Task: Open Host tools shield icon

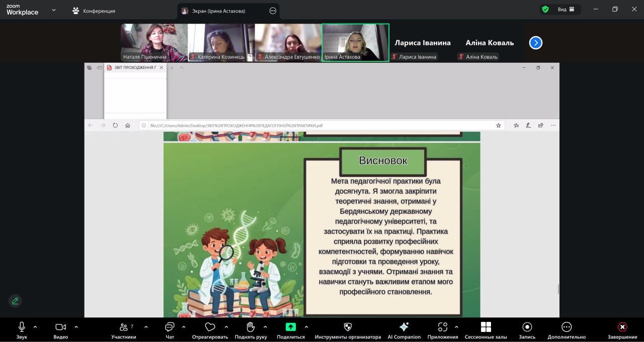Action: pyautogui.click(x=348, y=327)
